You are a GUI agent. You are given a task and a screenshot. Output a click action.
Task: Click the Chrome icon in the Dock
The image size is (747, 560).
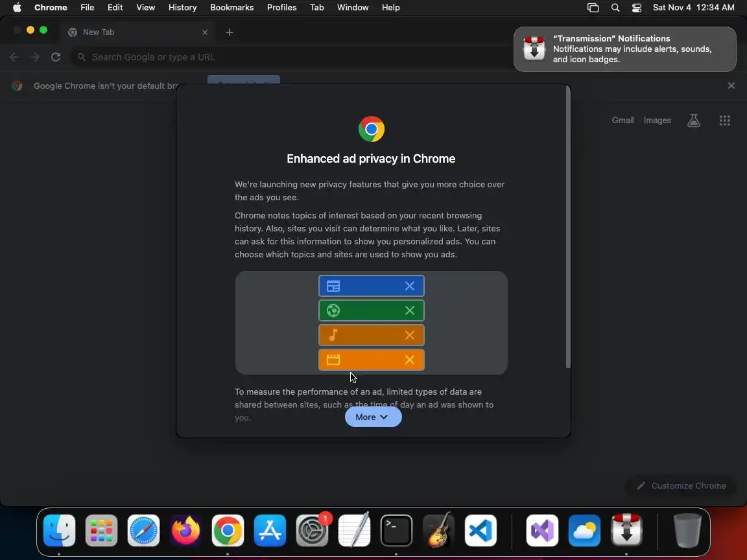(x=228, y=530)
